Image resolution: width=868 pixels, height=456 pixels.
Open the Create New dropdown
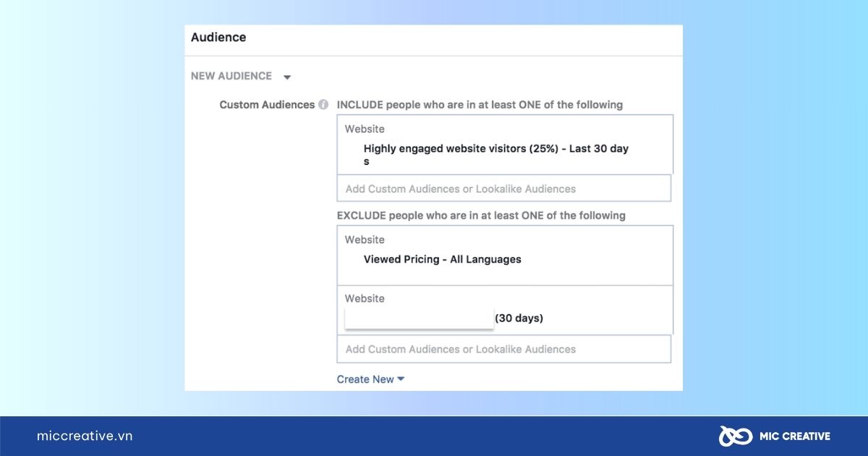[370, 379]
